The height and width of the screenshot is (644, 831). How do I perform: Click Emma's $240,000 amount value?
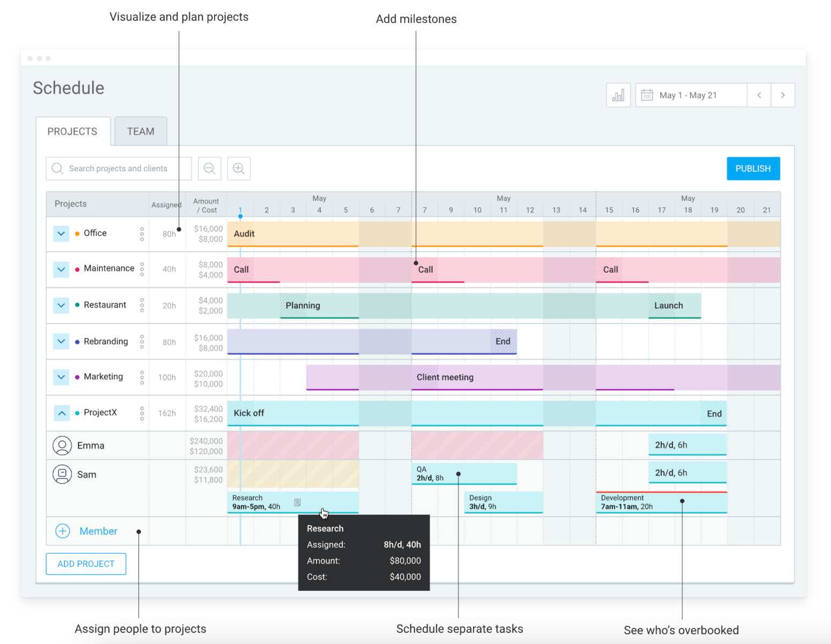(x=206, y=441)
